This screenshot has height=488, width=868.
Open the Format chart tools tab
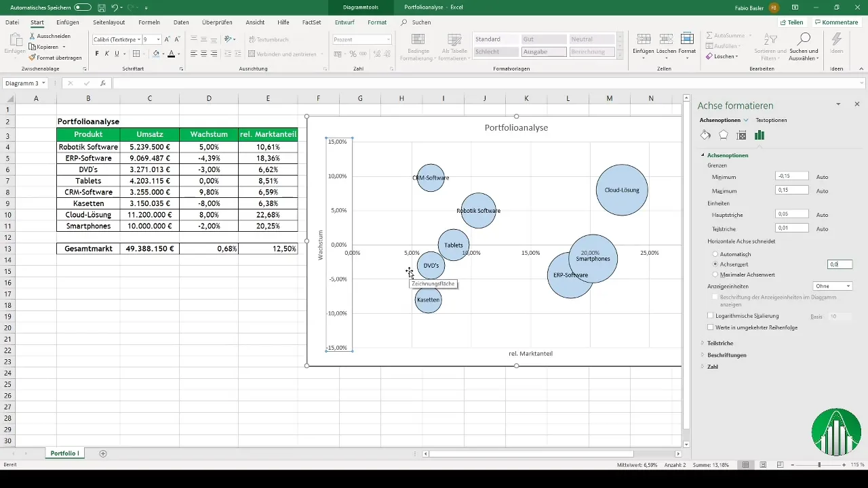pyautogui.click(x=377, y=22)
